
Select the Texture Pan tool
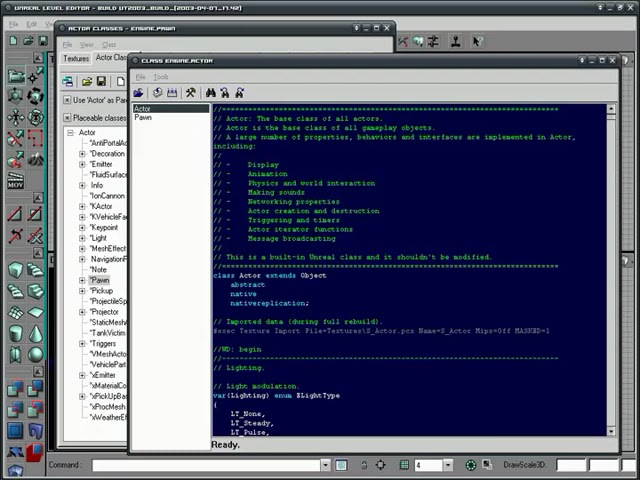(x=16, y=118)
